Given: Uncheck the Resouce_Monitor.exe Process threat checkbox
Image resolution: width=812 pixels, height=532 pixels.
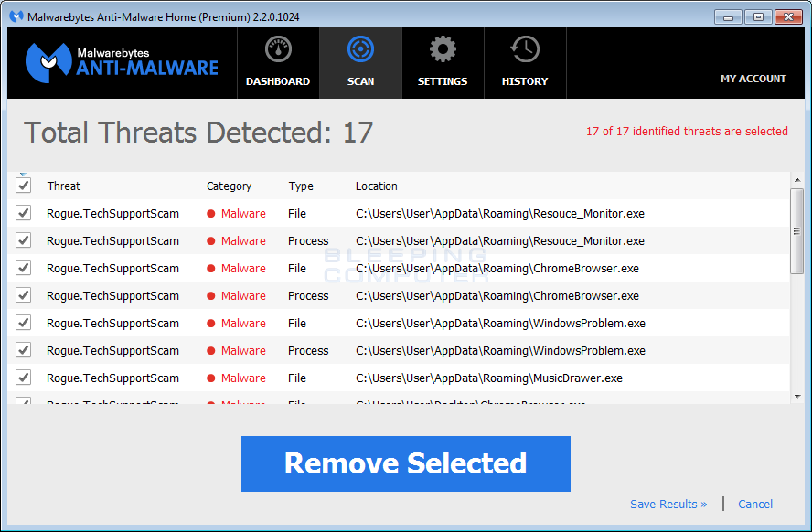Looking at the screenshot, I should coord(23,240).
